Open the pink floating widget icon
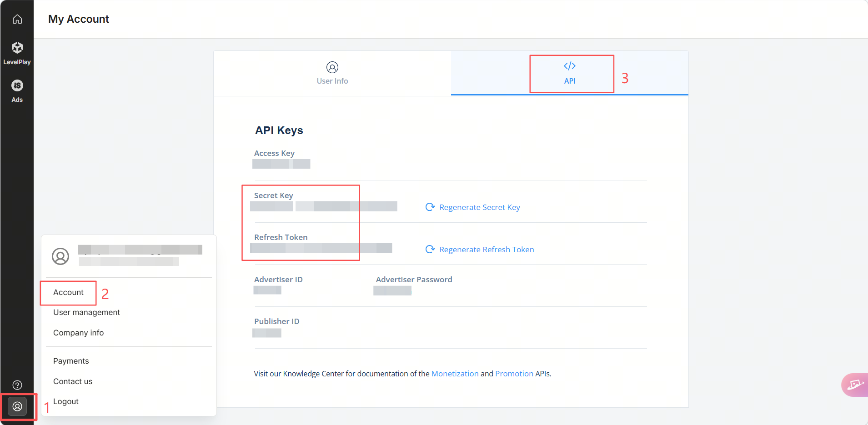The width and height of the screenshot is (868, 425). [855, 385]
